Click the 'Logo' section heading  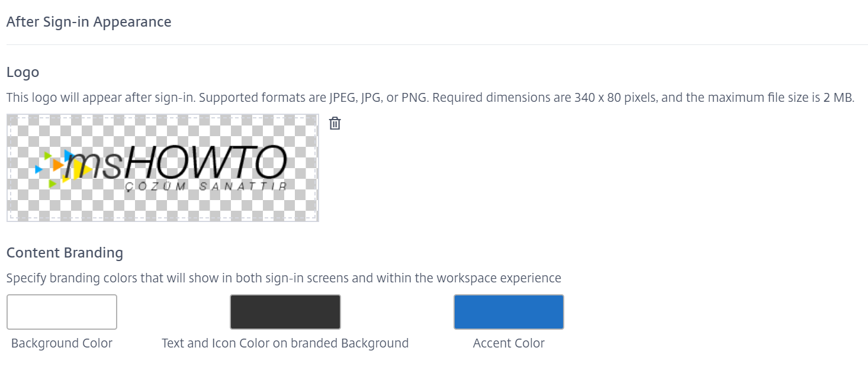[x=22, y=72]
